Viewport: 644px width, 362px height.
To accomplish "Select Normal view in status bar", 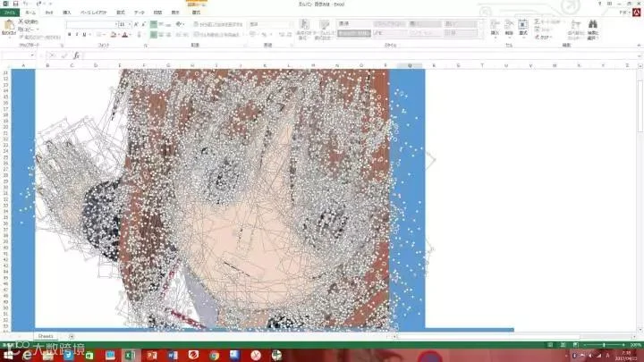I will [550, 345].
